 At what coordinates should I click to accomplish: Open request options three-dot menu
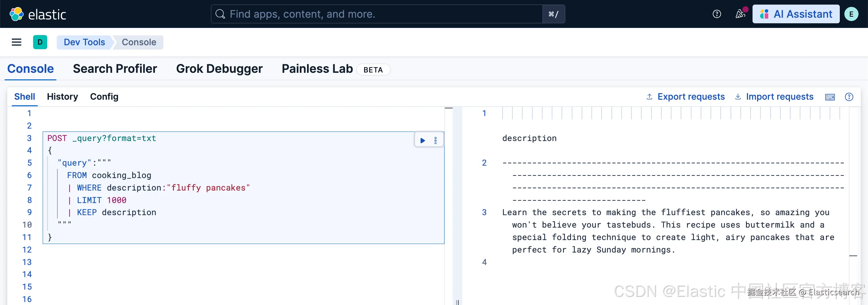pyautogui.click(x=435, y=141)
